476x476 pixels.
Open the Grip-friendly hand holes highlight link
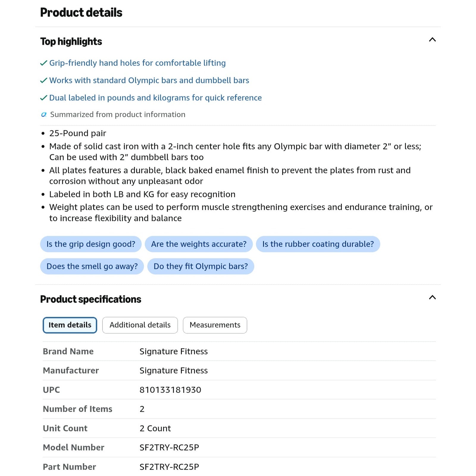point(137,63)
